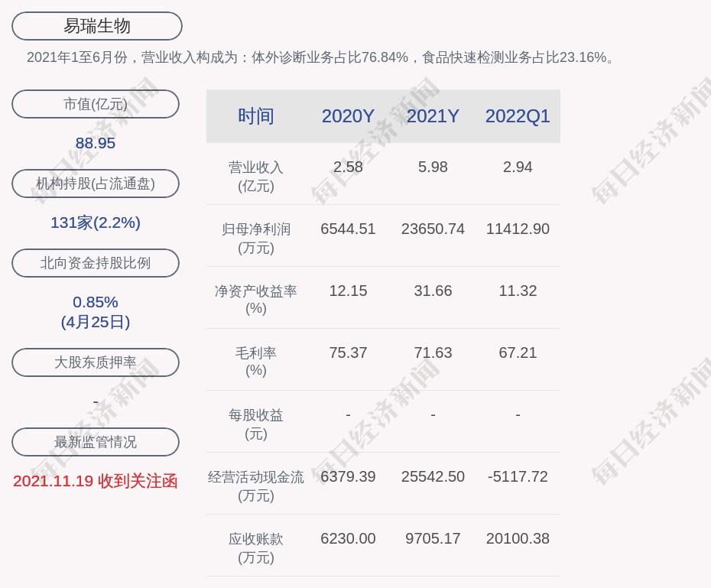Screen dimensions: 711x588
Task: Click ROE value 12.15
Action: click(x=348, y=291)
